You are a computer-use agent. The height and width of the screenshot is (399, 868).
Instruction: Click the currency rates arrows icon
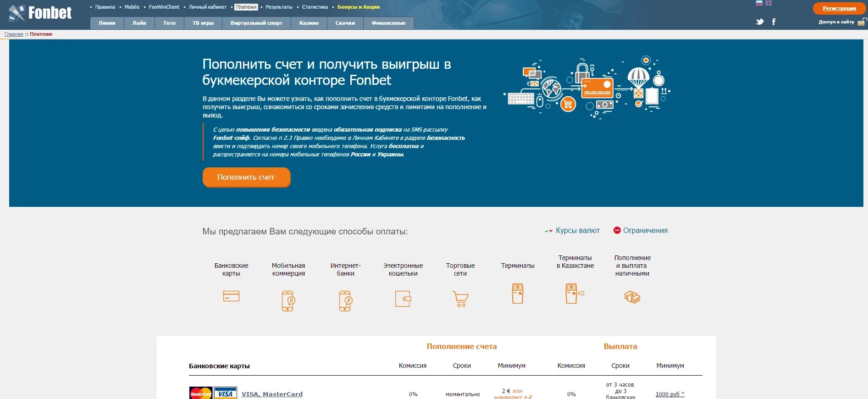[x=548, y=231]
